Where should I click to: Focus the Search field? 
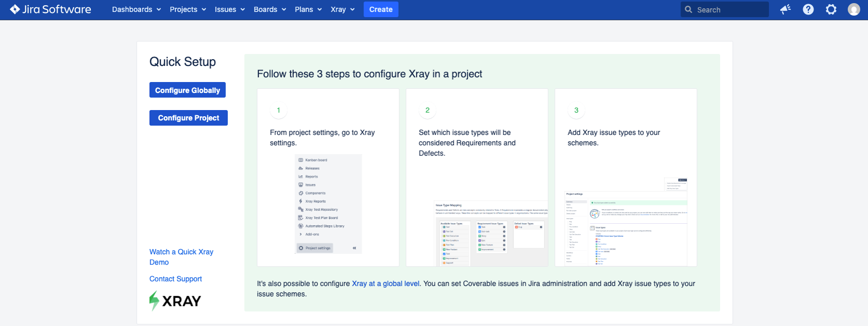pos(725,9)
